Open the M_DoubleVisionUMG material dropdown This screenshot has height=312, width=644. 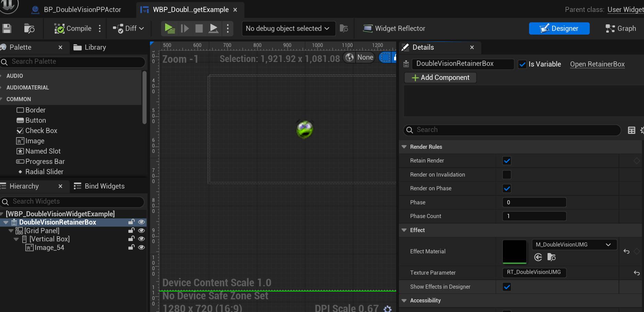click(x=574, y=244)
